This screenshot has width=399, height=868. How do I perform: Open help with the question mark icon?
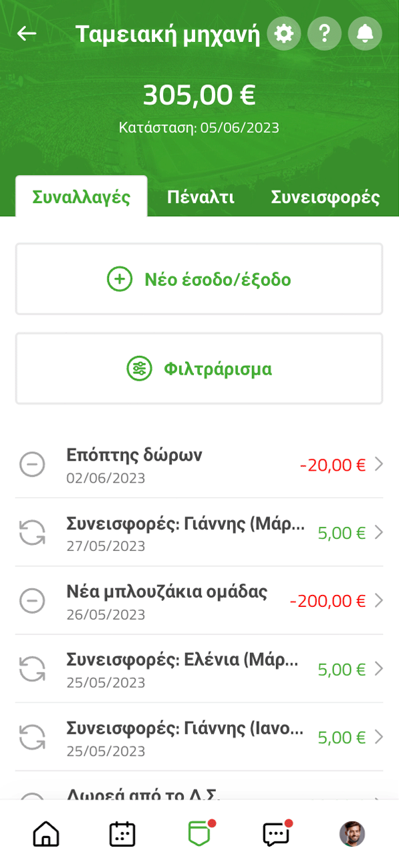325,33
